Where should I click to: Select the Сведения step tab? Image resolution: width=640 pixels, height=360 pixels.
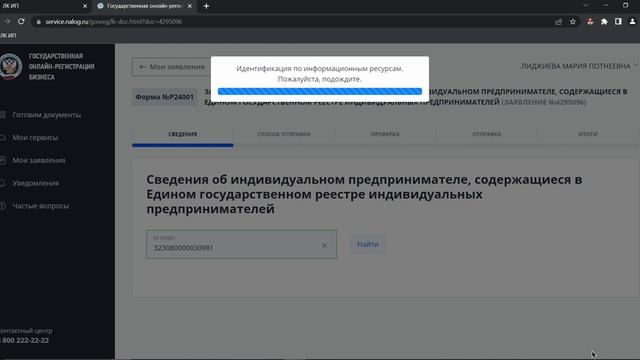(182, 134)
